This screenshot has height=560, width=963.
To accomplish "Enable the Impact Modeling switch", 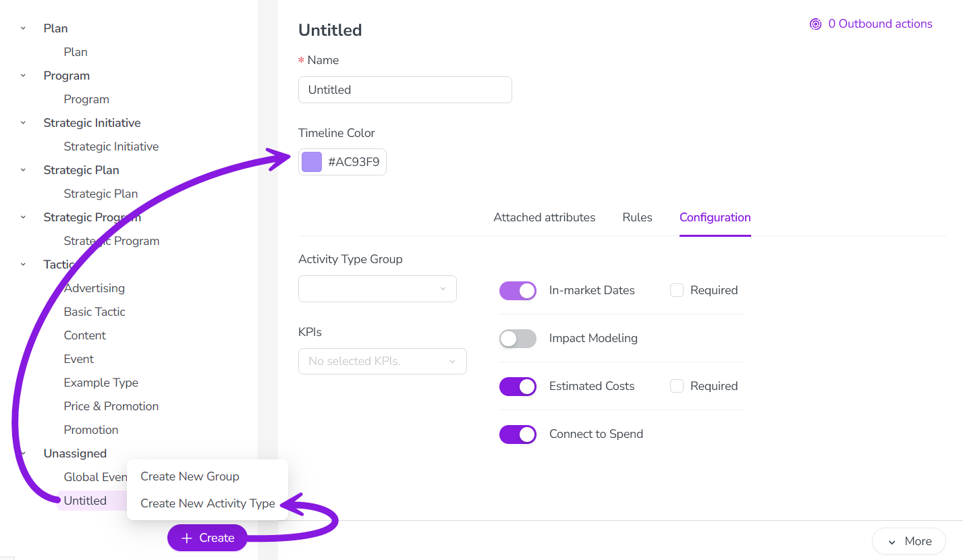I will [x=518, y=339].
